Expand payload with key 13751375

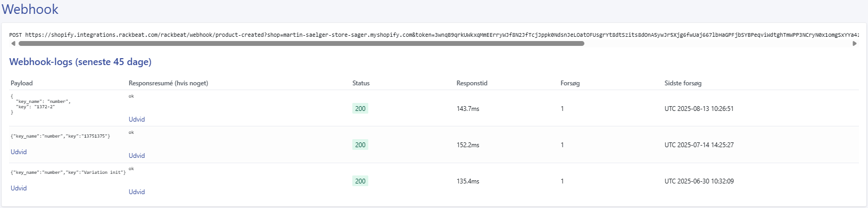tap(19, 152)
